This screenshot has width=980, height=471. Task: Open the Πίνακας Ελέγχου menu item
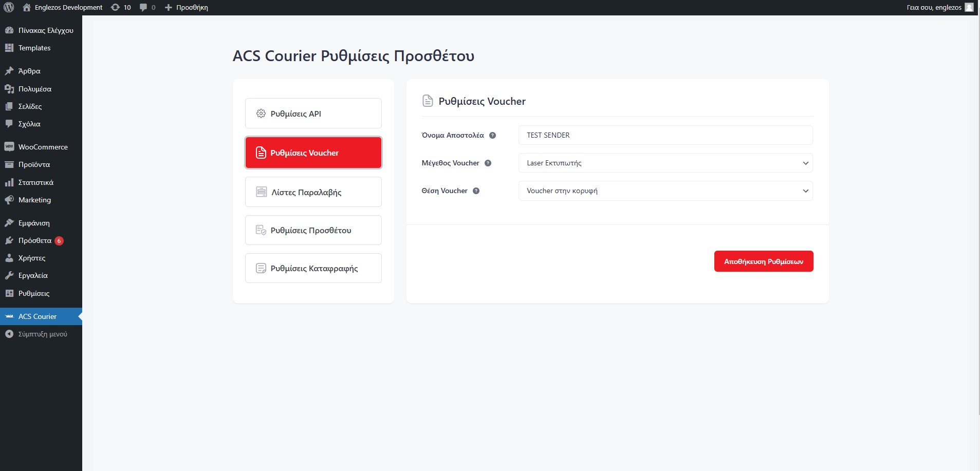(41, 30)
